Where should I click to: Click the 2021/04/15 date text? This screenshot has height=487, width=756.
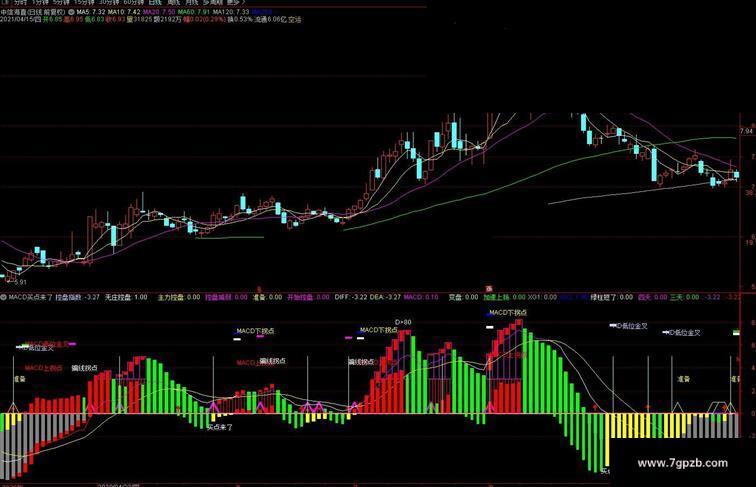point(17,20)
